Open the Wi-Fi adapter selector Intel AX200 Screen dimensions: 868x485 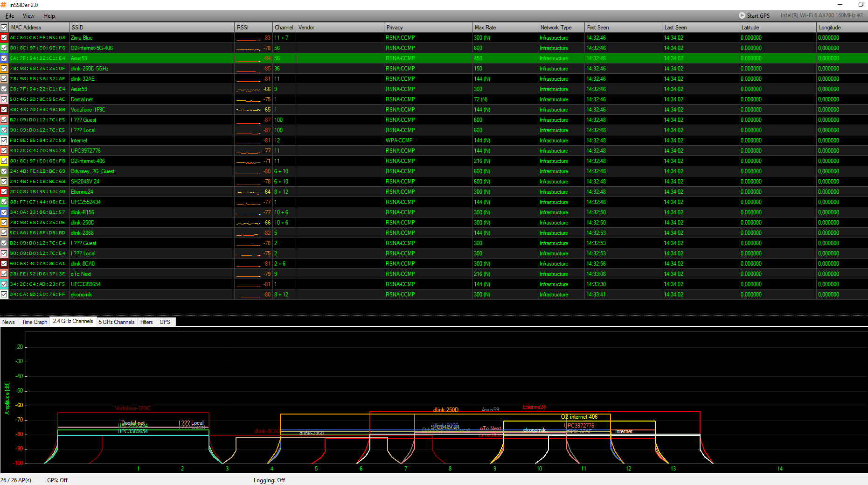click(x=821, y=15)
